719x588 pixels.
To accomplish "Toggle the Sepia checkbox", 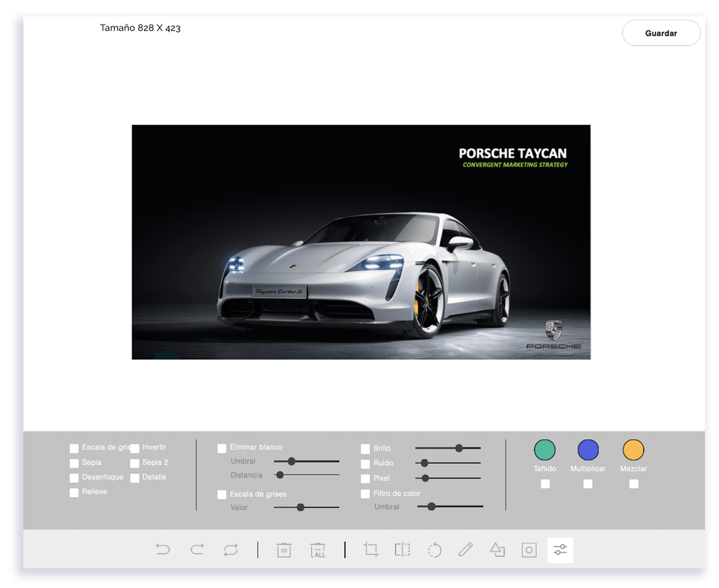I will [x=74, y=463].
